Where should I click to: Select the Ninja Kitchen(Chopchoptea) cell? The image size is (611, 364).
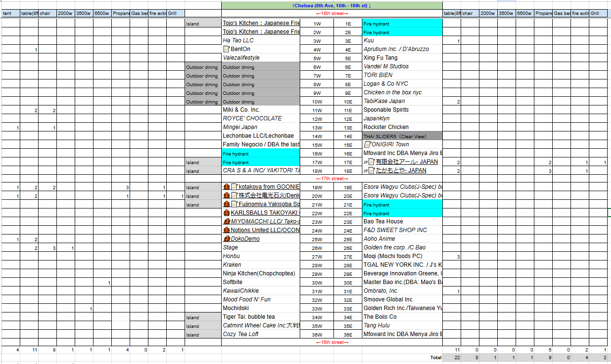(x=261, y=273)
